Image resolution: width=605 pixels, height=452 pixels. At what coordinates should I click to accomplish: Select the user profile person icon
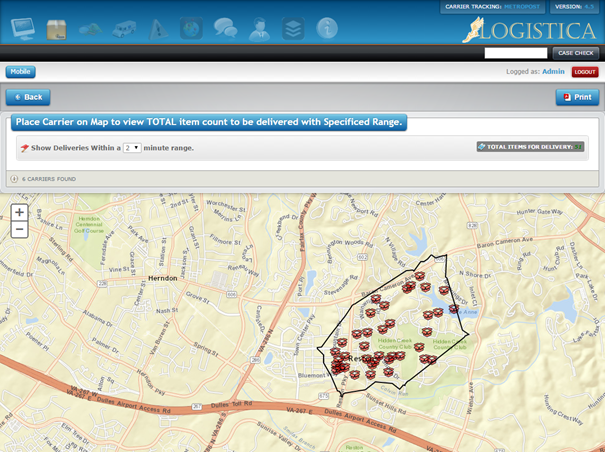pyautogui.click(x=259, y=29)
